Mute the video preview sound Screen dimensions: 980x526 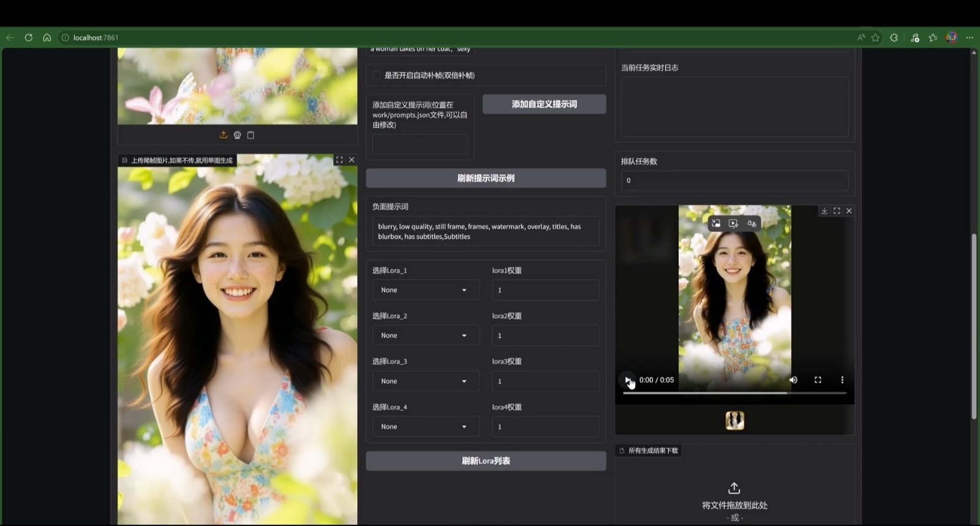click(x=793, y=380)
